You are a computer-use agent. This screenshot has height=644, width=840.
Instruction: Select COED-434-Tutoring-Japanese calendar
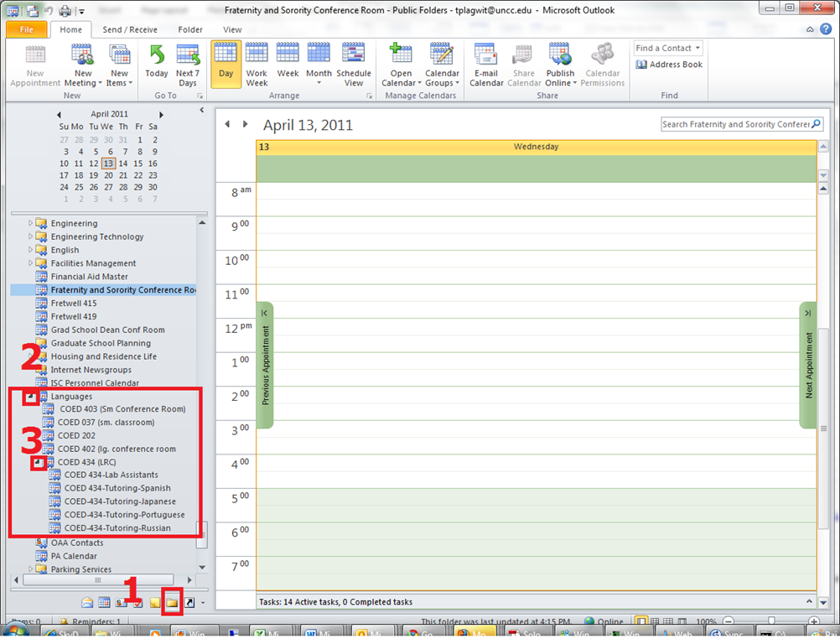[120, 501]
